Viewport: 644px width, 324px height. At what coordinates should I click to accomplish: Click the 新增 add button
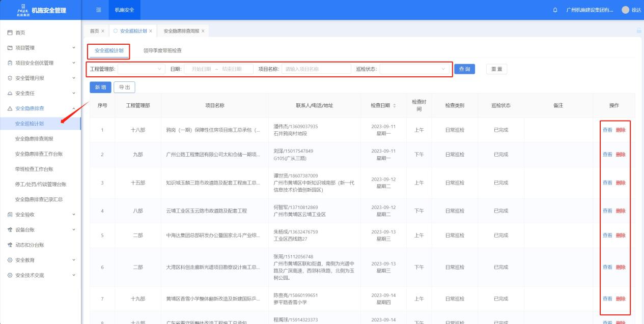(100, 87)
